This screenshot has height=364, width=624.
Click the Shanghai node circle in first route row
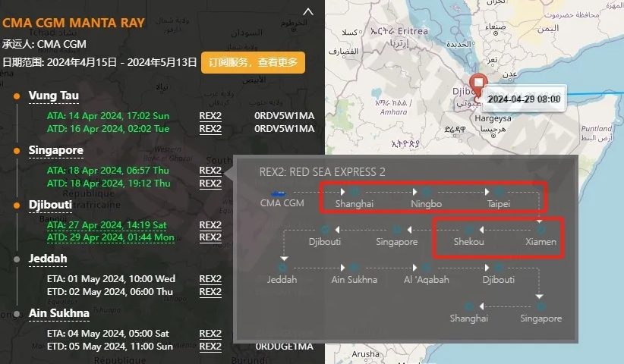(355, 192)
